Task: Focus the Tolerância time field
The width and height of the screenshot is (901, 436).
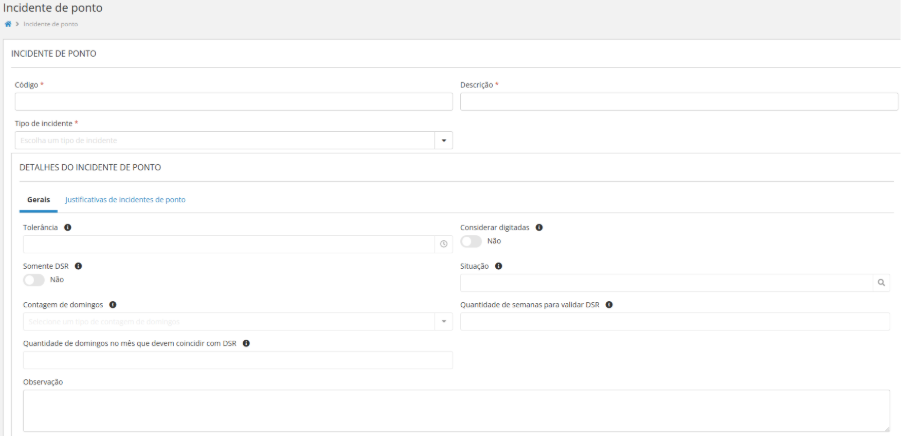Action: click(229, 244)
